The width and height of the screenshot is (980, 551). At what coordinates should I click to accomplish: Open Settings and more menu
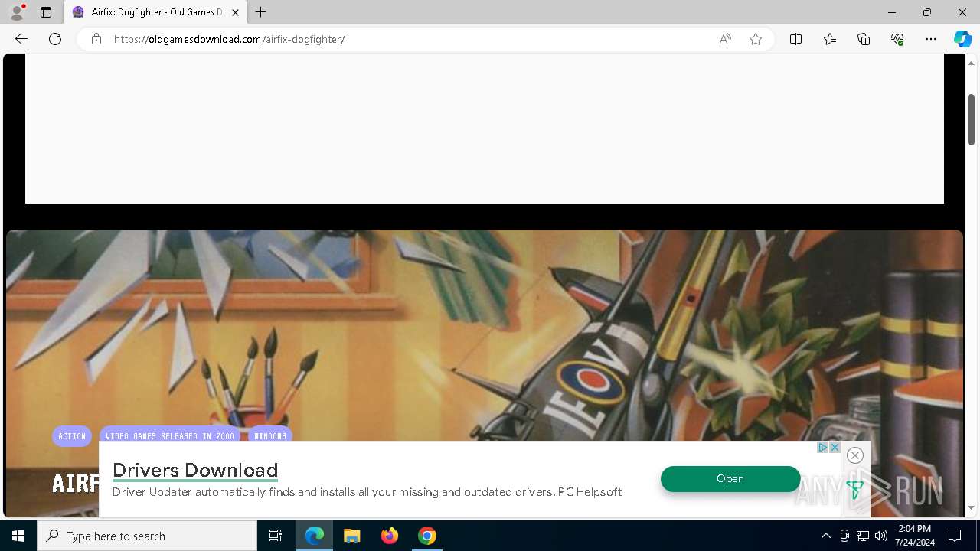931,39
